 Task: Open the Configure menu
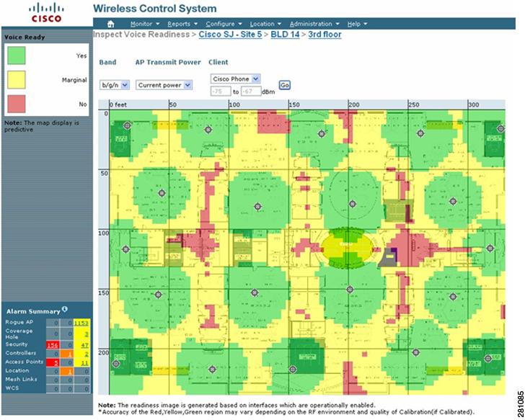click(x=224, y=24)
